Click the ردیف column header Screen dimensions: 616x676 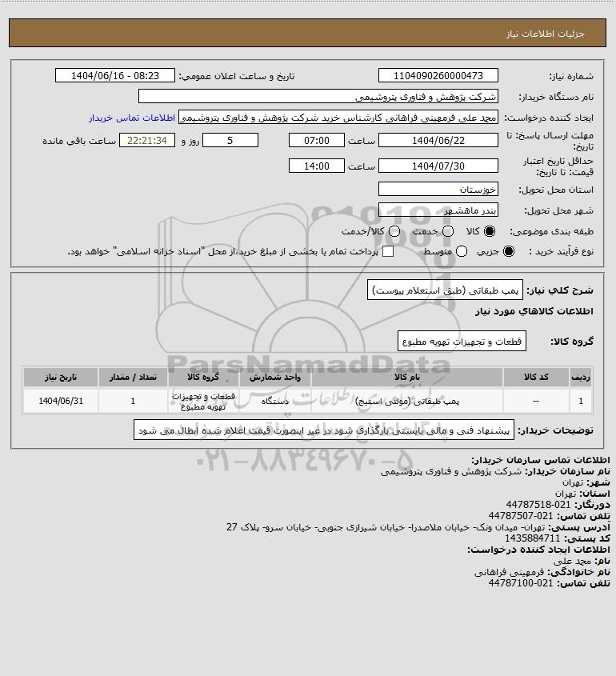pos(581,378)
